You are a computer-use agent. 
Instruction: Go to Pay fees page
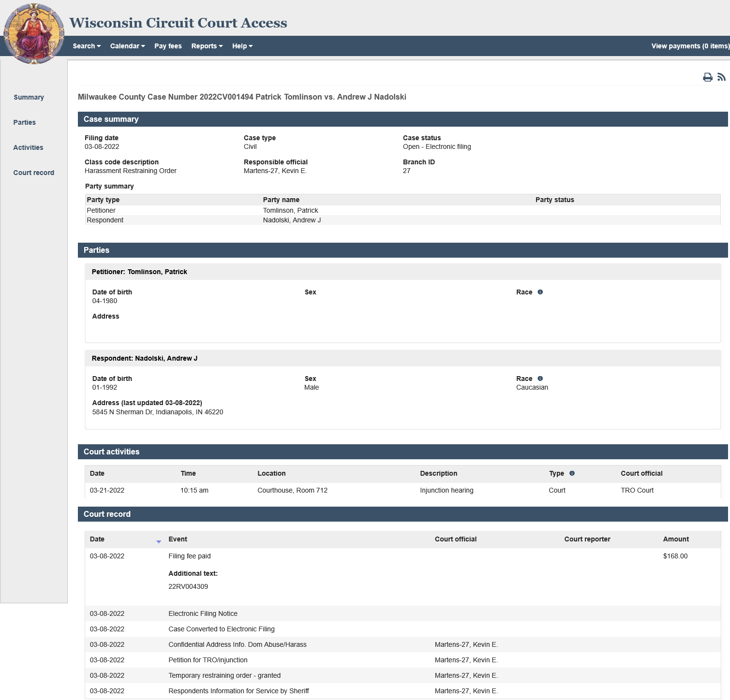[168, 46]
